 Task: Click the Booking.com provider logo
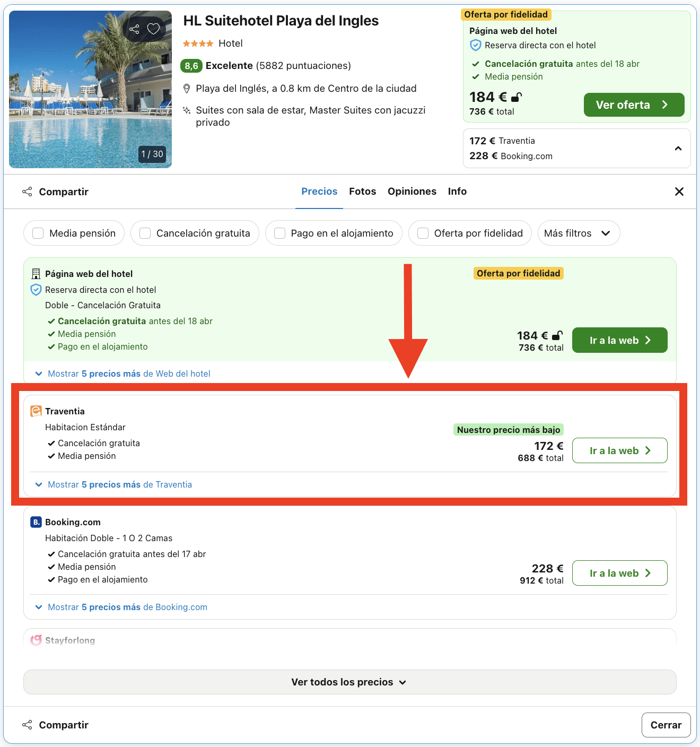coord(35,522)
